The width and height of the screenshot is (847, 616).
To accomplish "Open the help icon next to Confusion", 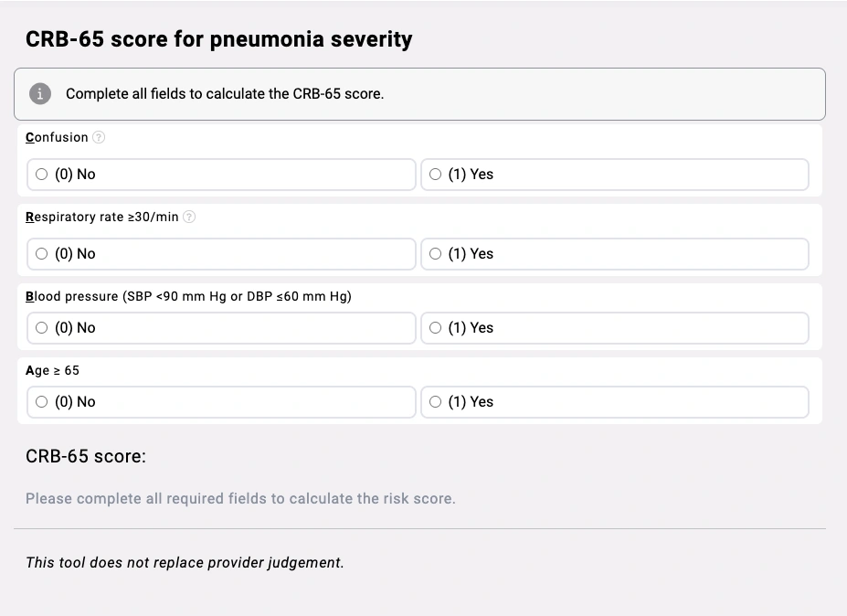I will coord(99,137).
